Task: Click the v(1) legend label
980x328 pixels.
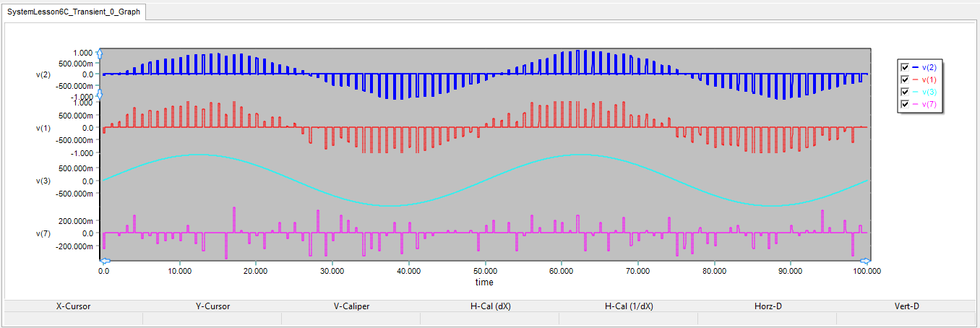Action: pyautogui.click(x=929, y=79)
